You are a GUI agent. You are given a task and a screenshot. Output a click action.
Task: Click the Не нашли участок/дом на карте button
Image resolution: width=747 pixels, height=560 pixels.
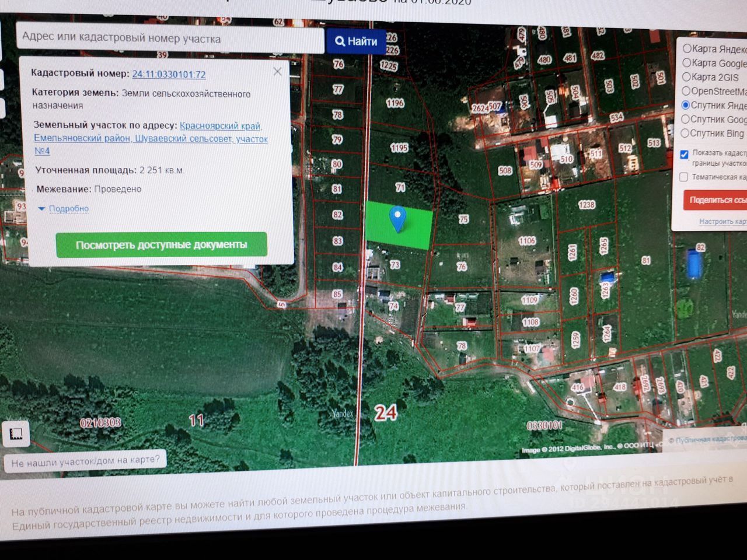coord(85,461)
